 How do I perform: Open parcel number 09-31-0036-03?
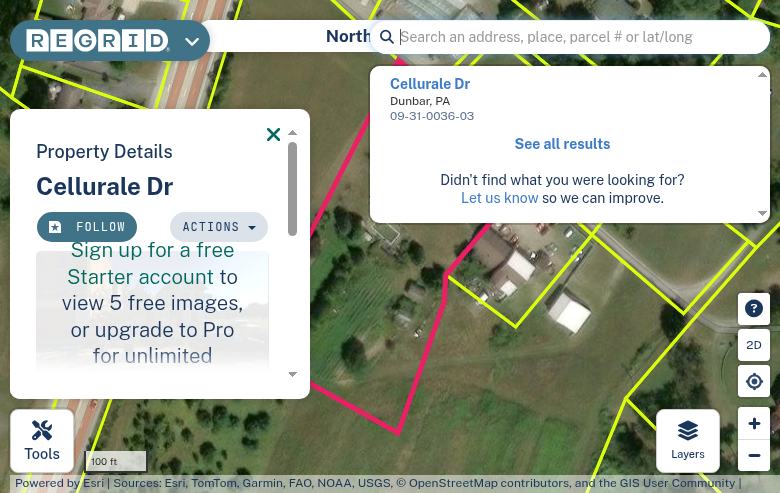[x=432, y=116]
